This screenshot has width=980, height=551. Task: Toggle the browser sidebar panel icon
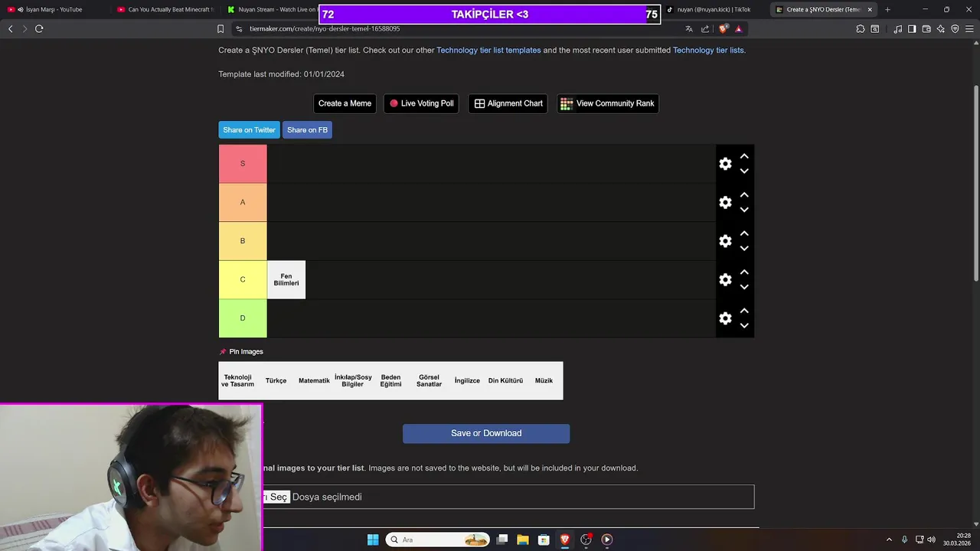[x=912, y=29]
